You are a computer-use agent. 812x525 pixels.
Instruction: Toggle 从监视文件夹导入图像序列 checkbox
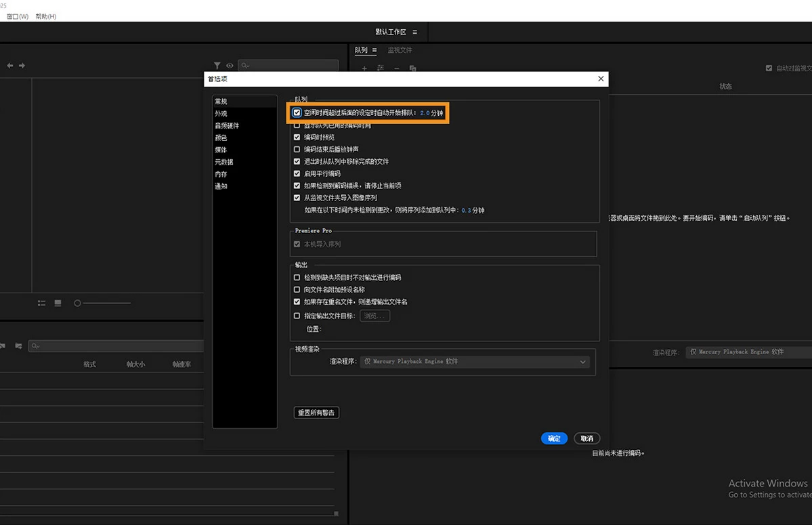[297, 198]
